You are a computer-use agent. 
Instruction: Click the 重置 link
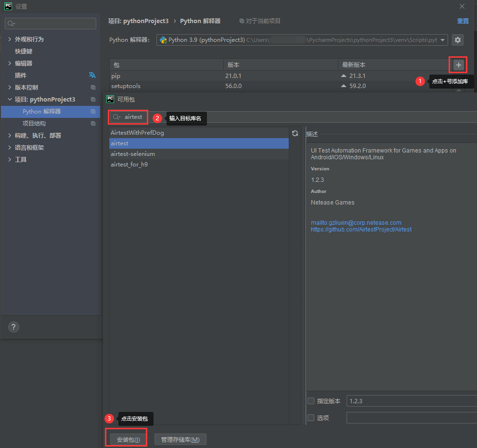pos(463,21)
